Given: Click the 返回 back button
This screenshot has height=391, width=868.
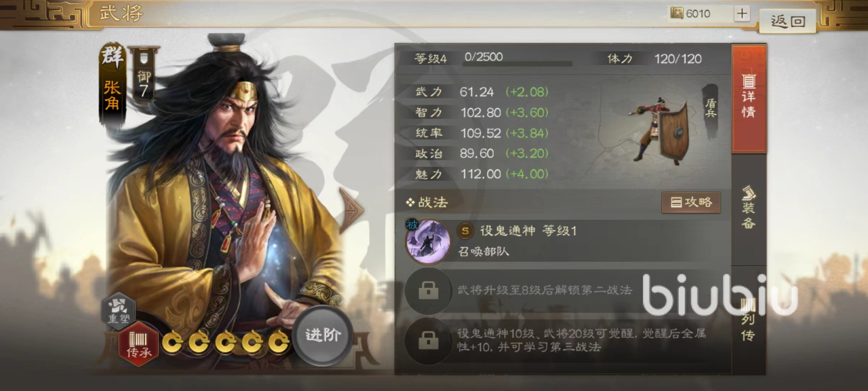Looking at the screenshot, I should click(x=787, y=21).
